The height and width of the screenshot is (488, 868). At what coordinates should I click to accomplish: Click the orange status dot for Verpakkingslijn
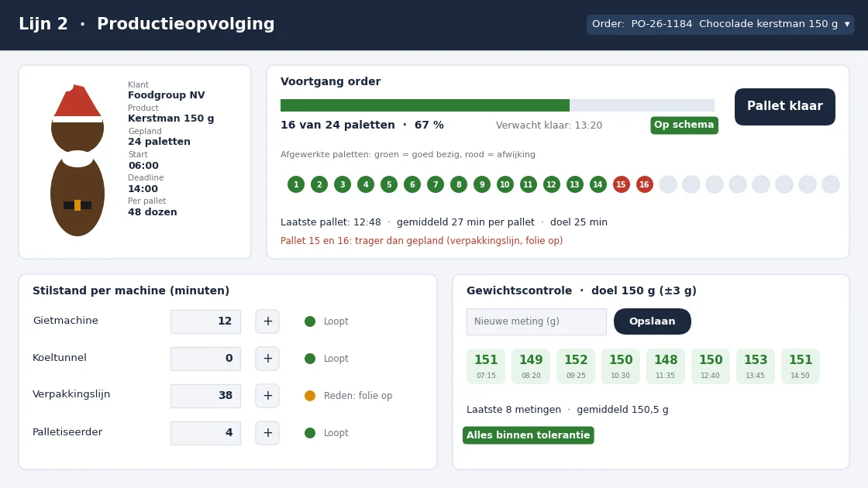pyautogui.click(x=310, y=396)
